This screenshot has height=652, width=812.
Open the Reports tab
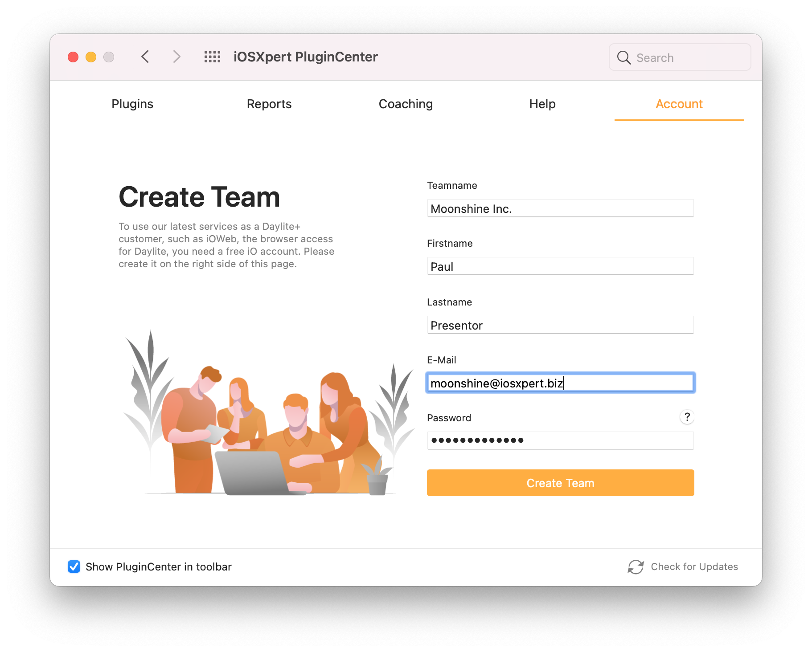269,104
